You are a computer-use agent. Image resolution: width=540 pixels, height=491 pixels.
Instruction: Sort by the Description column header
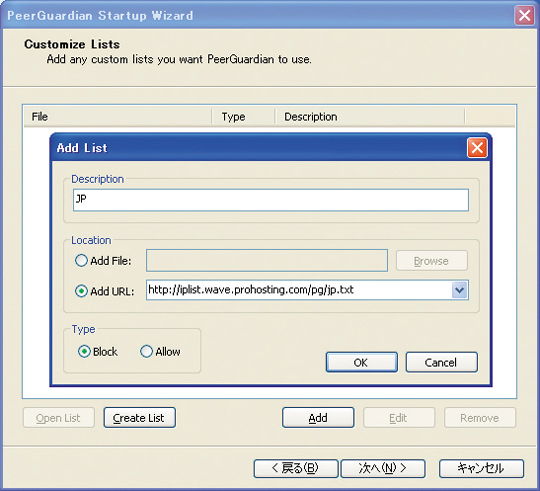pyautogui.click(x=370, y=117)
